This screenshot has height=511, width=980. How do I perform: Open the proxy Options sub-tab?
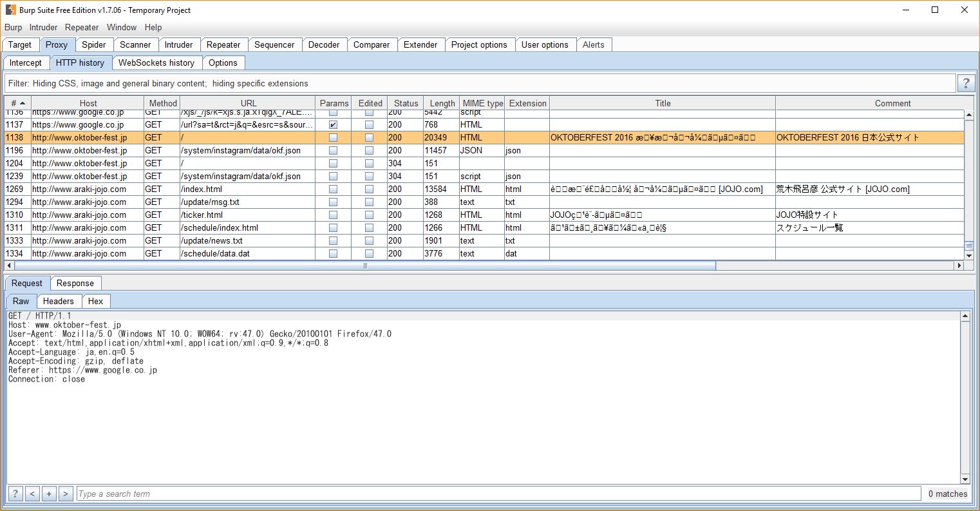click(223, 63)
